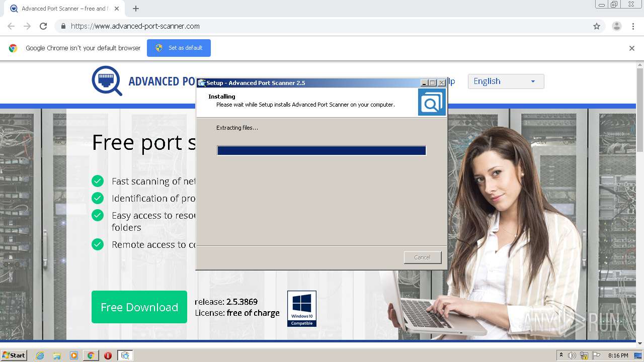Click the browser back arrow
The image size is (644, 362).
(x=11, y=26)
